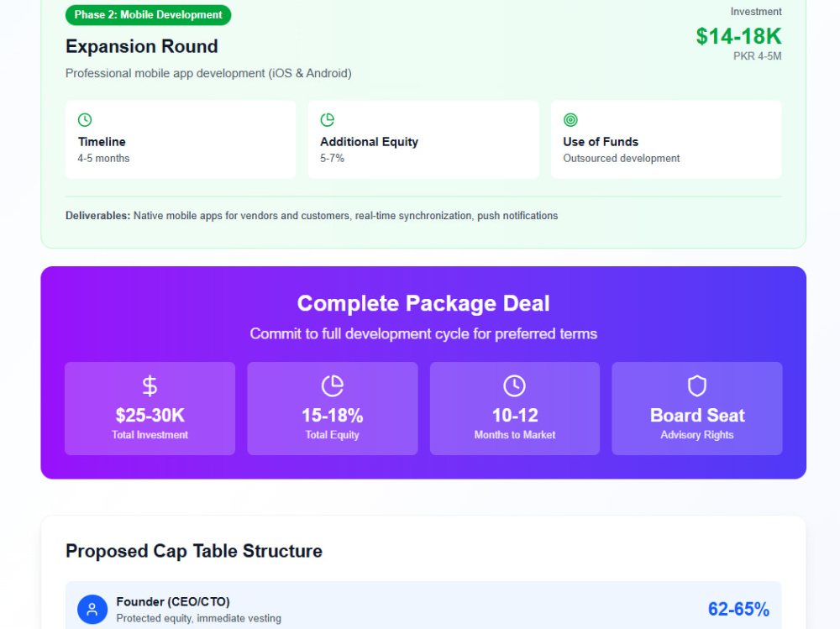Viewport: 840px width, 629px height.
Task: Click the dollar sign icon in package deal
Action: click(150, 385)
